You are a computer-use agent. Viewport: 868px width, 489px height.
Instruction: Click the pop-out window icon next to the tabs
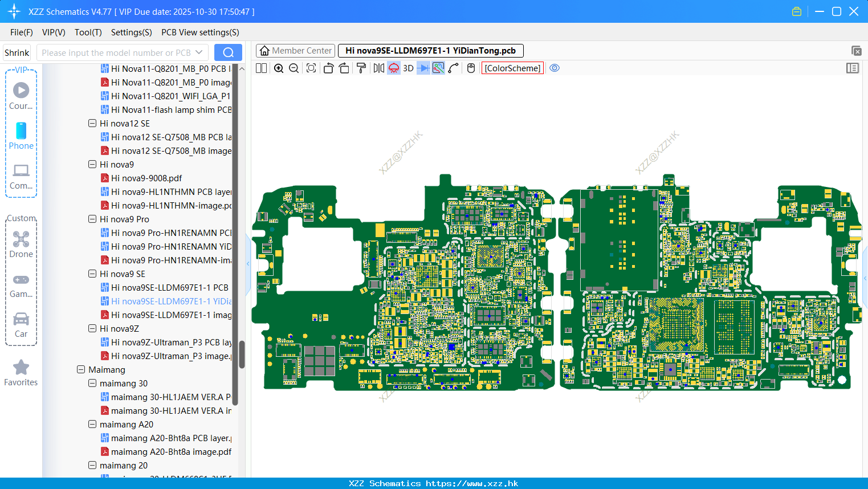point(857,51)
